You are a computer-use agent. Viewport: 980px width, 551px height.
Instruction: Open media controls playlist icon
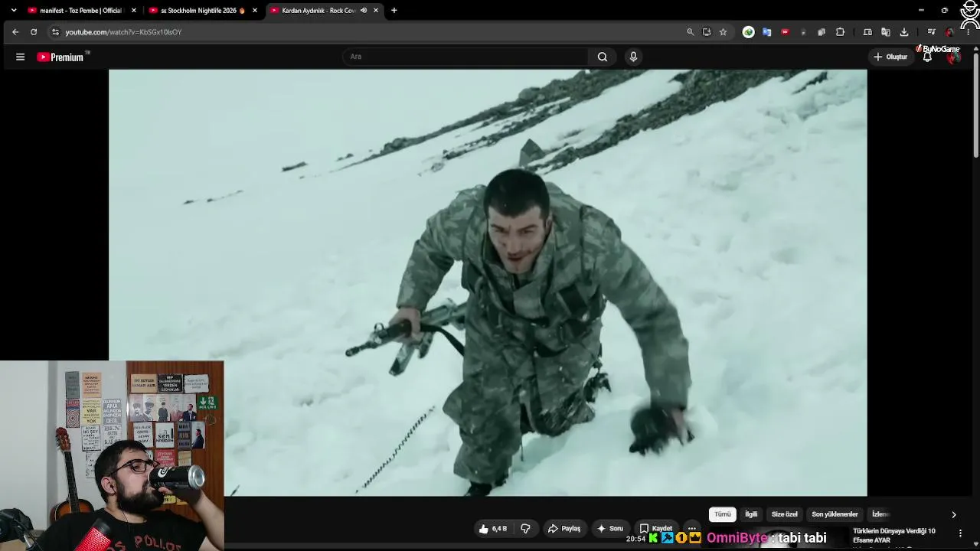point(931,32)
